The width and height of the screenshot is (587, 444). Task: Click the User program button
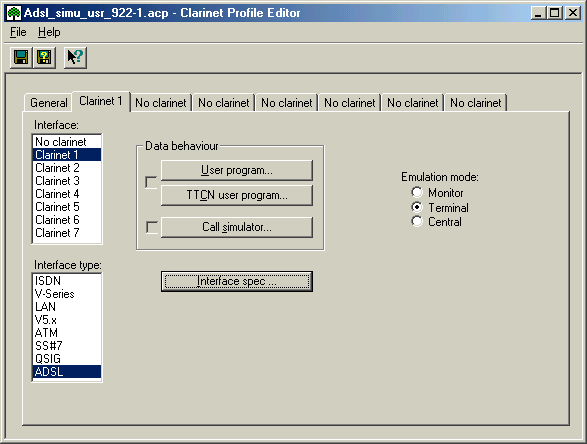click(237, 170)
